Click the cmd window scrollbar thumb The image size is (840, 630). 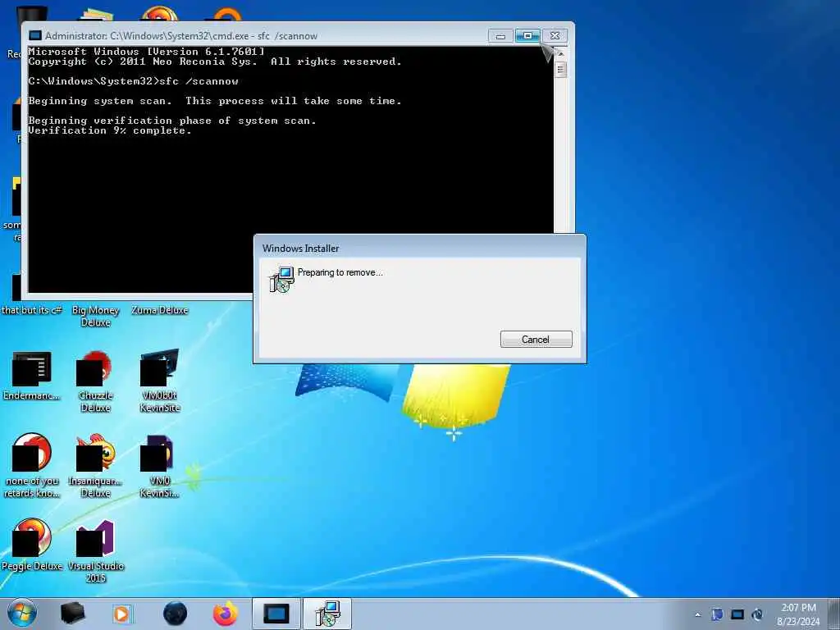pos(560,70)
